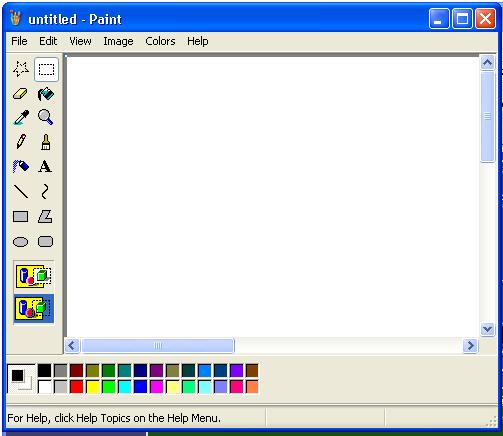Select the Free-Form Select tool
The width and height of the screenshot is (503, 436).
tap(21, 69)
